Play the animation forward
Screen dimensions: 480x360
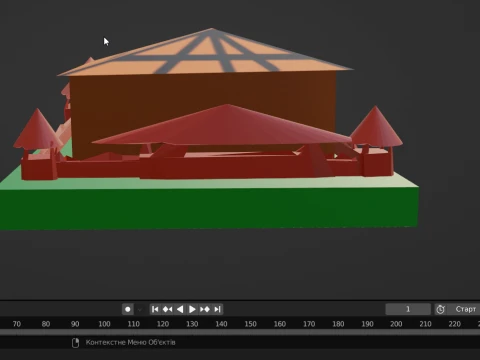click(x=192, y=309)
